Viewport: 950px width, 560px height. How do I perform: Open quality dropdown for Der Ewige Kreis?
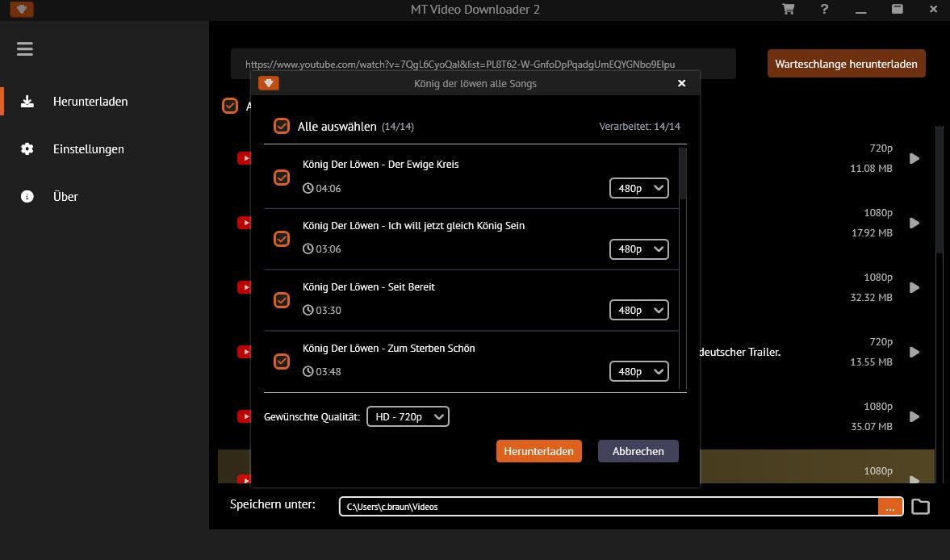click(x=639, y=188)
